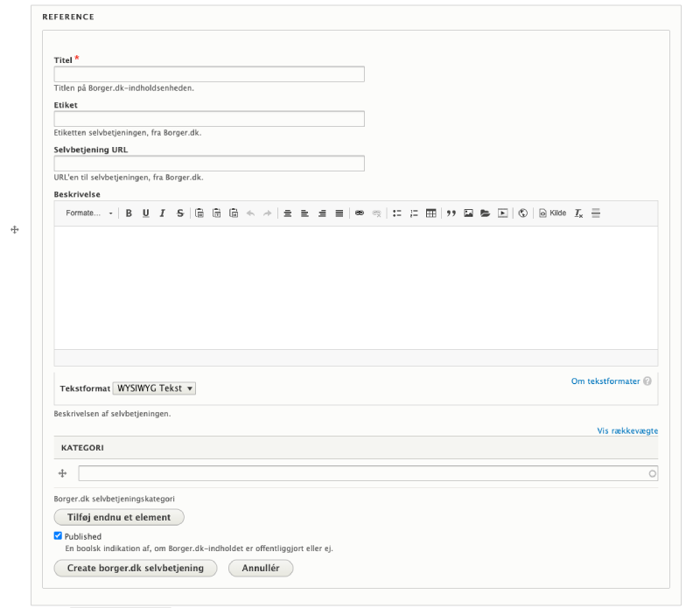Apply italic formatting to text
The height and width of the screenshot is (608, 700).
(163, 213)
